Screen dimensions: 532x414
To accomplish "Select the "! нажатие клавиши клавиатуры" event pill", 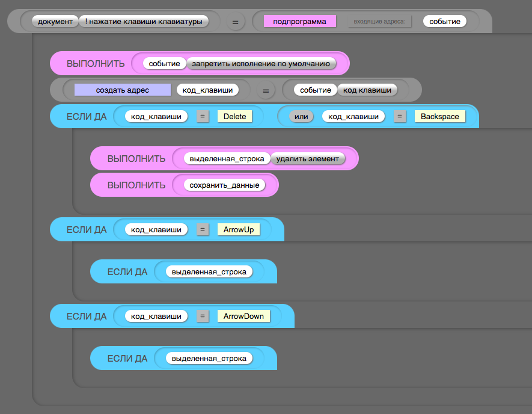I will click(144, 22).
